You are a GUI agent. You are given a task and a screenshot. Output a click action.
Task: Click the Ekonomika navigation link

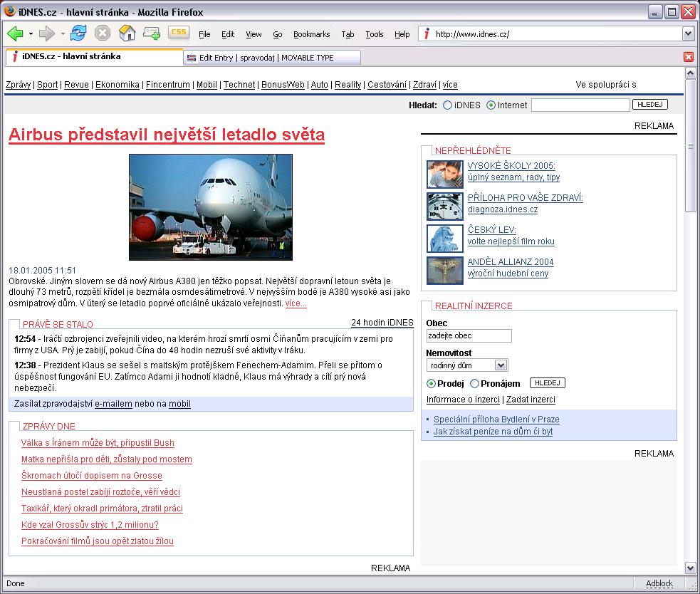[117, 85]
